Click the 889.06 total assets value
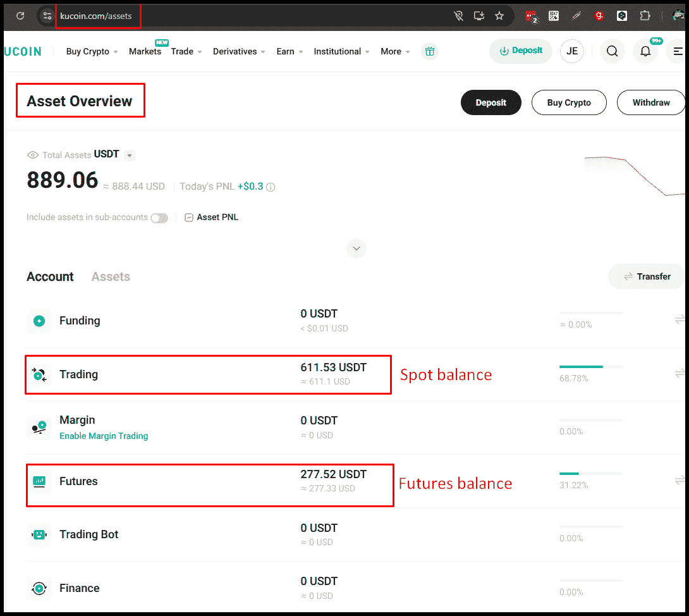Image resolution: width=689 pixels, height=616 pixels. pyautogui.click(x=63, y=180)
